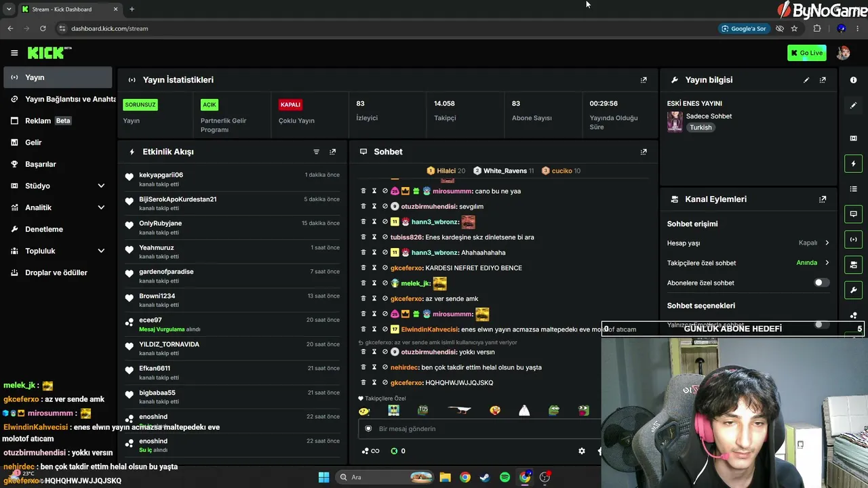Edit Yayın bilgisi with pencil icon
This screenshot has width=868, height=488.
(x=806, y=80)
